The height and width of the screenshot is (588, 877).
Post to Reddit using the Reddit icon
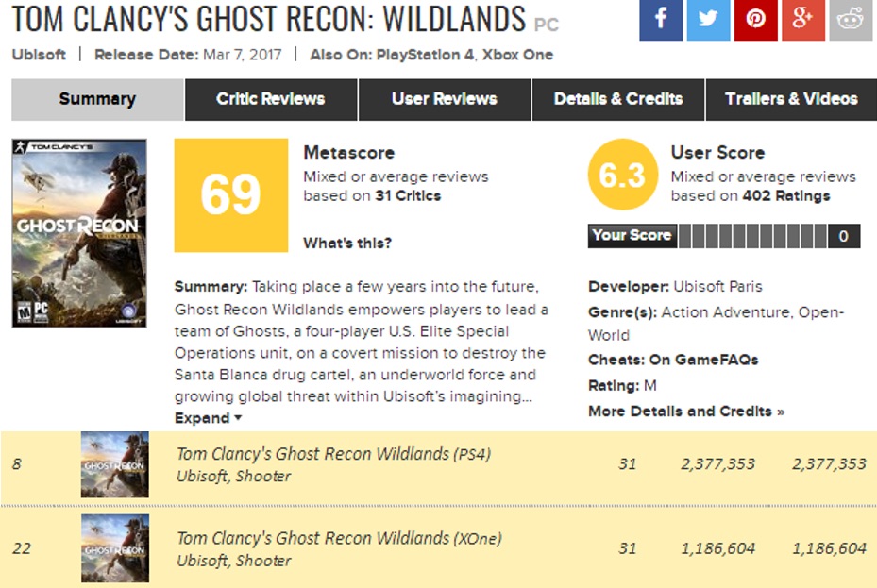(x=851, y=20)
